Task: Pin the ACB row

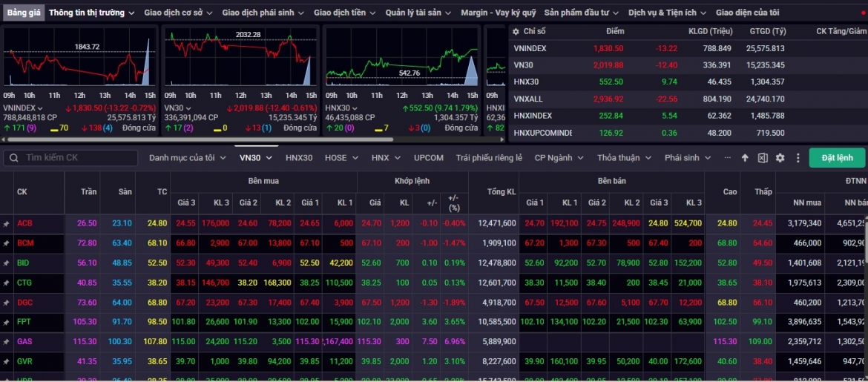Action: coord(6,224)
